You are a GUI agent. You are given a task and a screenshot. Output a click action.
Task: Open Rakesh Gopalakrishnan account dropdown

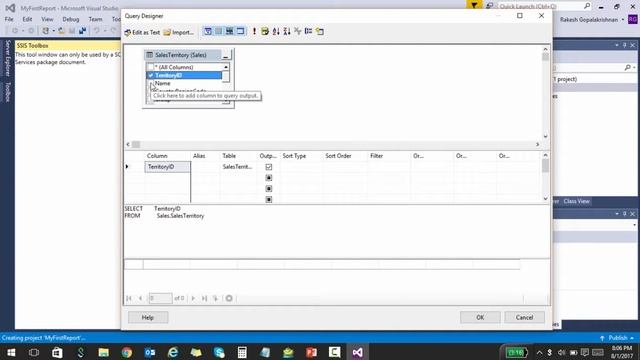(592, 20)
